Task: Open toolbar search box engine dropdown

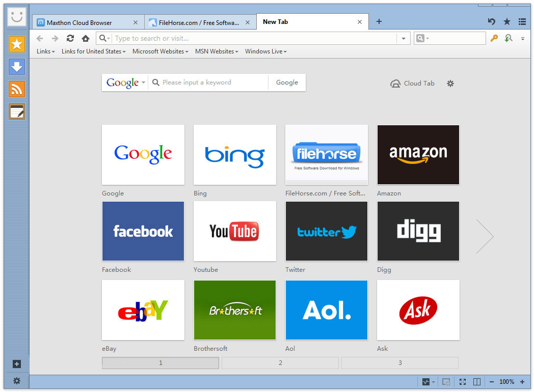Action: tap(422, 38)
